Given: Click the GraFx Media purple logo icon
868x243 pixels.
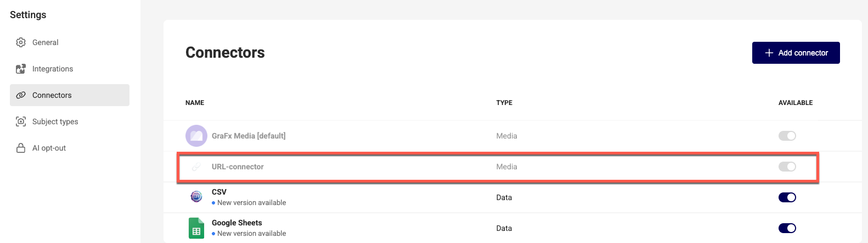Looking at the screenshot, I should point(196,136).
